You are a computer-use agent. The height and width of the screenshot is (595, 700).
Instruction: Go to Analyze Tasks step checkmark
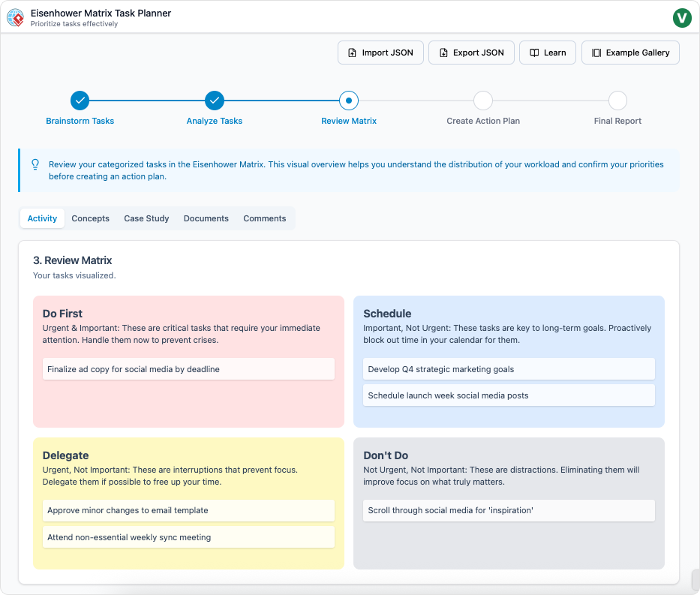pyautogui.click(x=215, y=101)
